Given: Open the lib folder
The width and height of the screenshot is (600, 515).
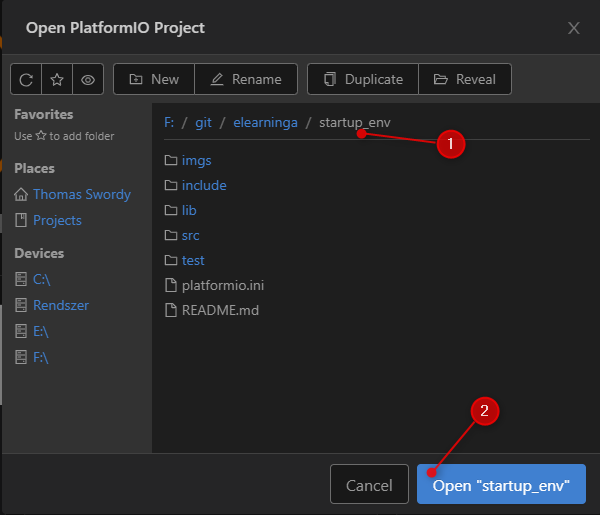Looking at the screenshot, I should click(x=189, y=210).
